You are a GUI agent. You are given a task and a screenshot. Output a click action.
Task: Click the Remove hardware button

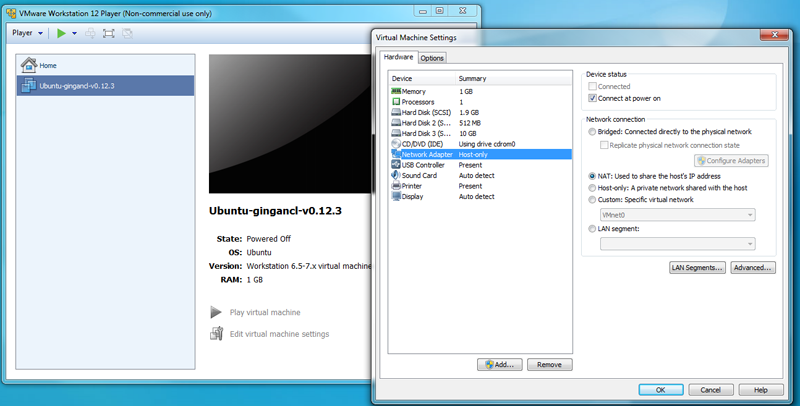pos(549,364)
